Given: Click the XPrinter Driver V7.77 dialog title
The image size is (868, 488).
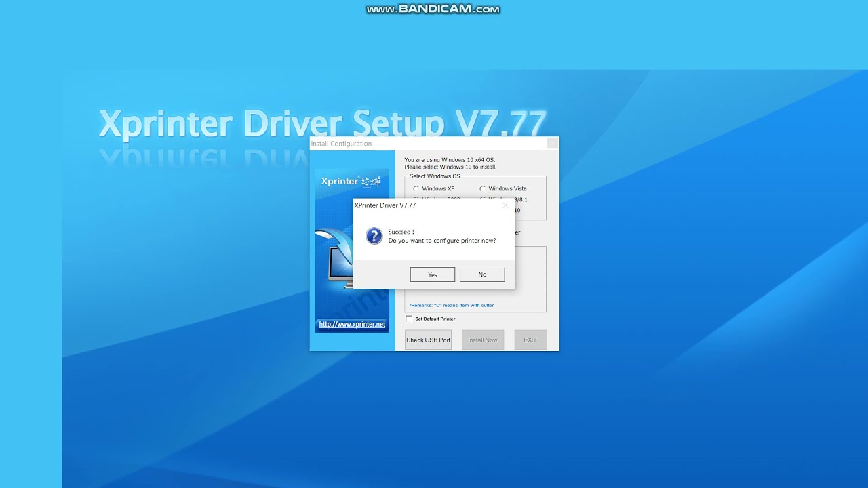Looking at the screenshot, I should point(385,205).
